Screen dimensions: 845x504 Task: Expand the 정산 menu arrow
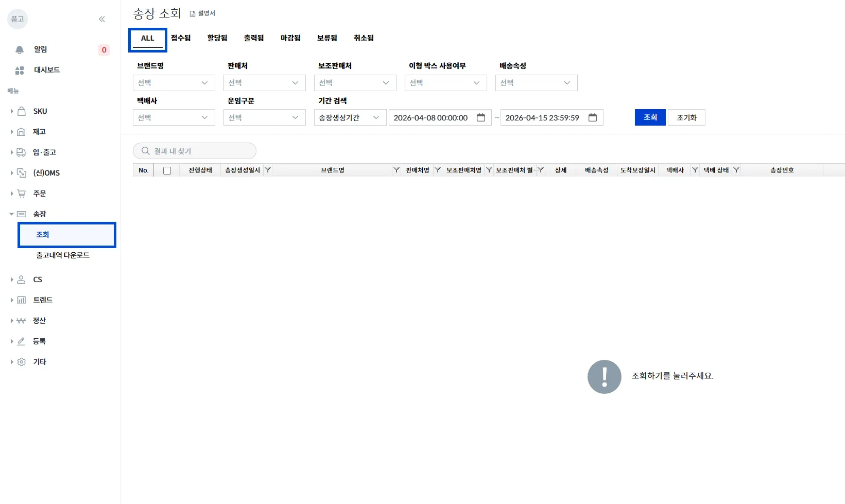point(12,321)
